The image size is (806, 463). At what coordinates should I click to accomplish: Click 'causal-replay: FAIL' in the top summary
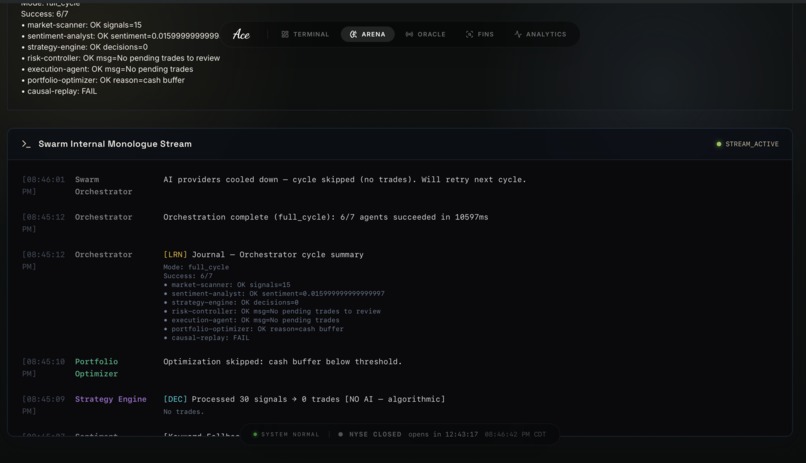[x=59, y=91]
